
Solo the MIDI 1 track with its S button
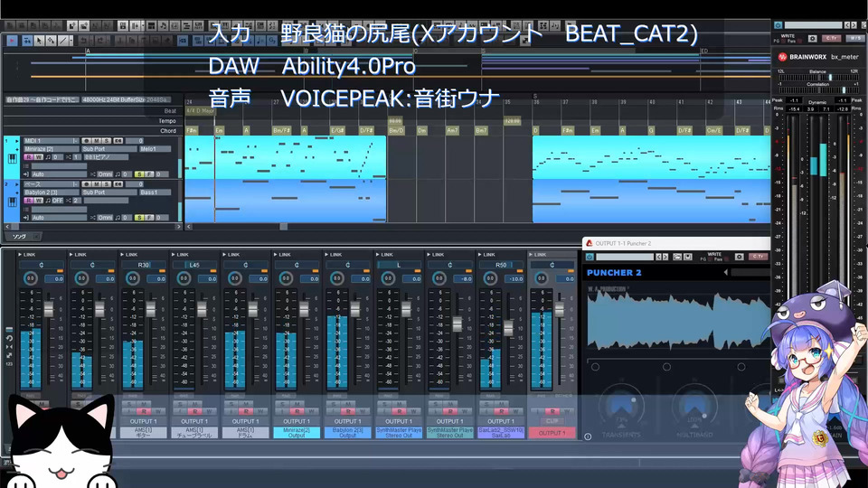coord(107,141)
